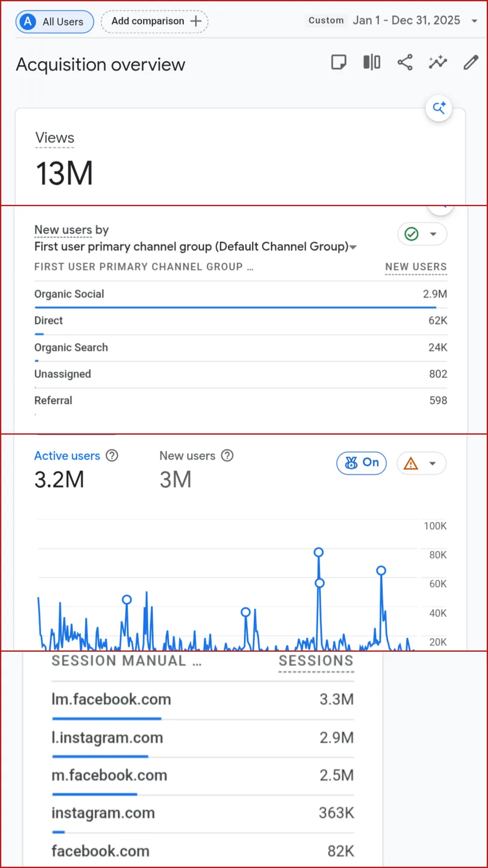Screen dimensions: 488x868
Task: Click SESSION MANUAL column header
Action: tap(126, 661)
